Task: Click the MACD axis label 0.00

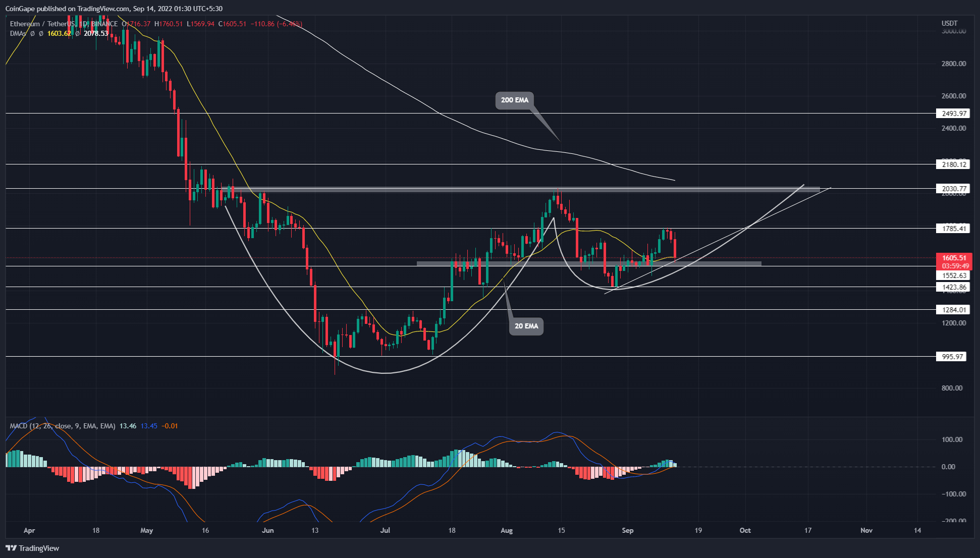Action: (x=948, y=467)
